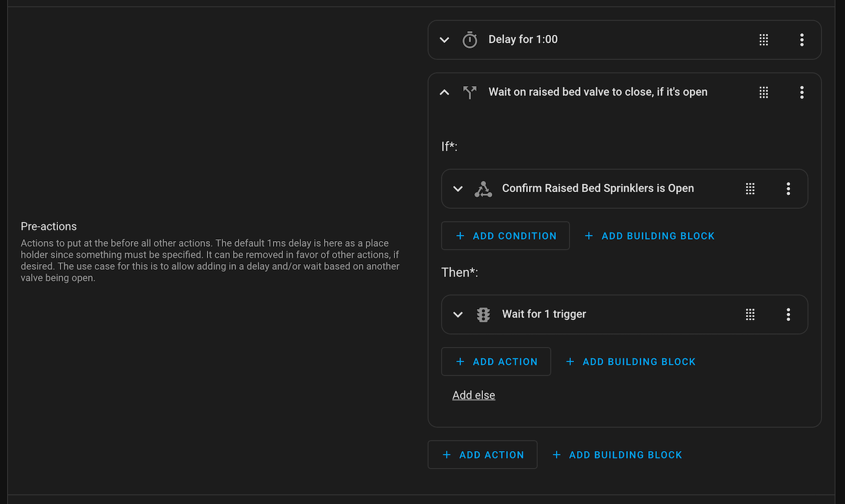This screenshot has height=504, width=845.
Task: Open the three-dot menu for Wait for 1 trigger
Action: [788, 315]
